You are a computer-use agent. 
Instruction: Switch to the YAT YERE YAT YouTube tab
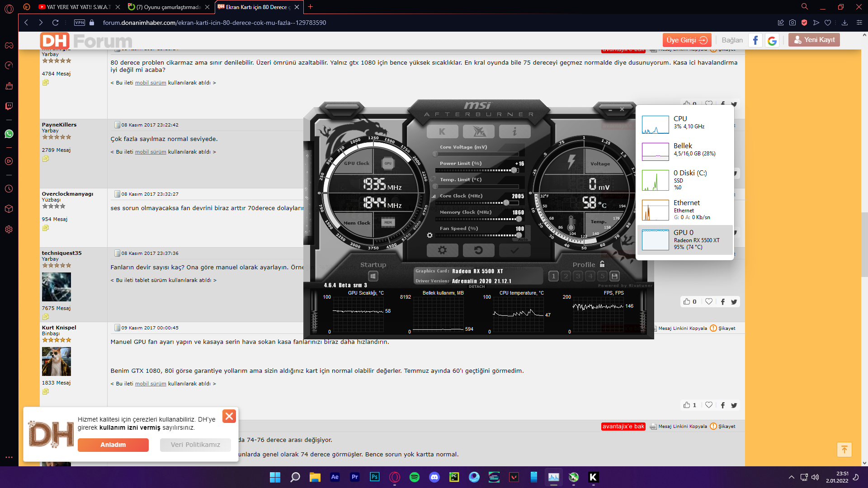point(79,7)
